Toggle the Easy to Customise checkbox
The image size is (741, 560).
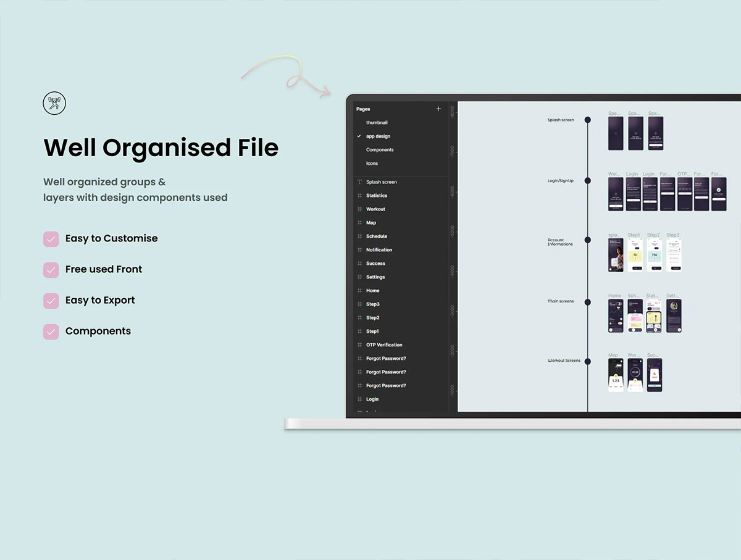pos(51,239)
